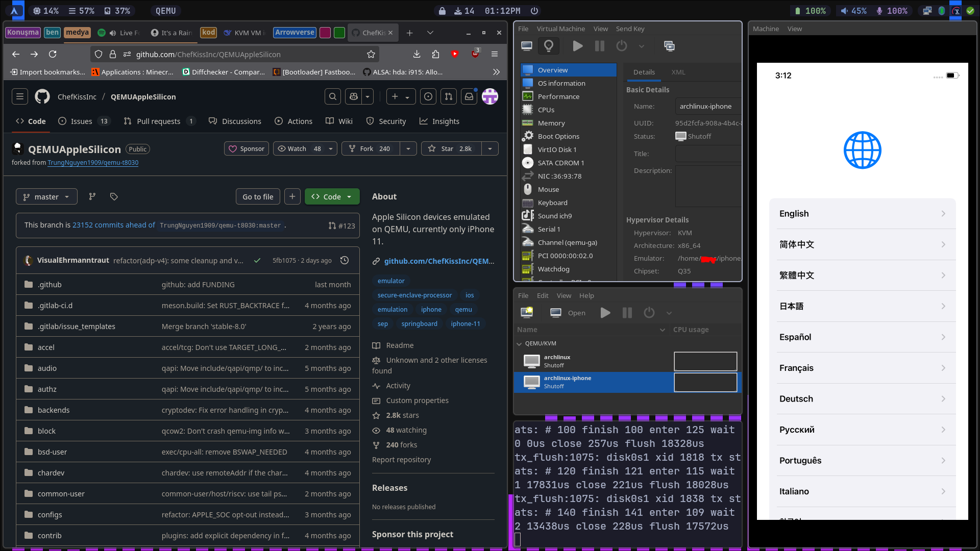Select the archlinux virtual machine row

pos(627,361)
